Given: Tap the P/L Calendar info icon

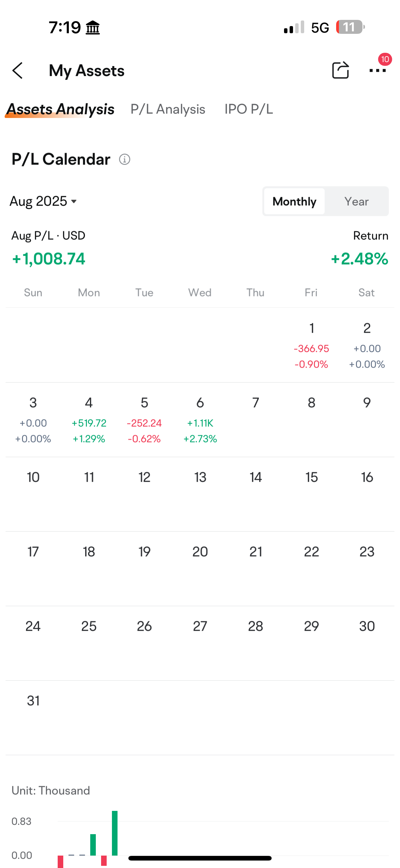Looking at the screenshot, I should 125,159.
